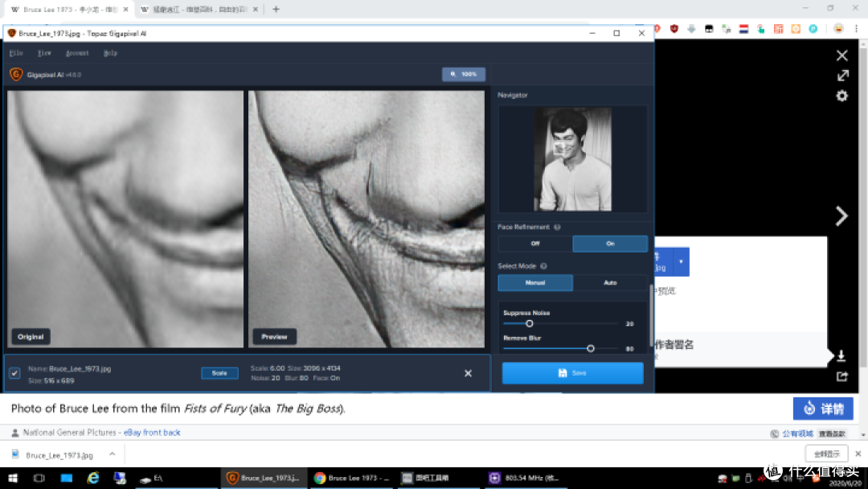Click the Scale button for the image
The height and width of the screenshot is (489, 868).
click(x=219, y=373)
